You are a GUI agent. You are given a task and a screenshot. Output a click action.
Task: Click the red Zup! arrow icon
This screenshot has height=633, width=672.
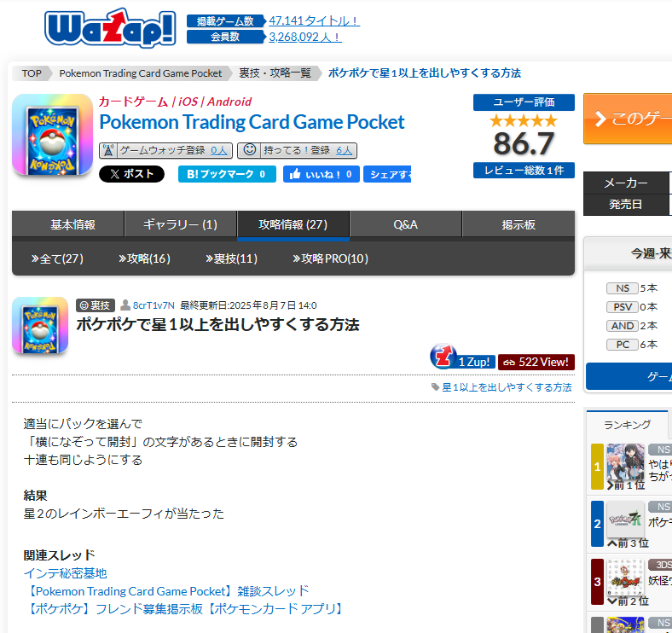[x=443, y=356]
